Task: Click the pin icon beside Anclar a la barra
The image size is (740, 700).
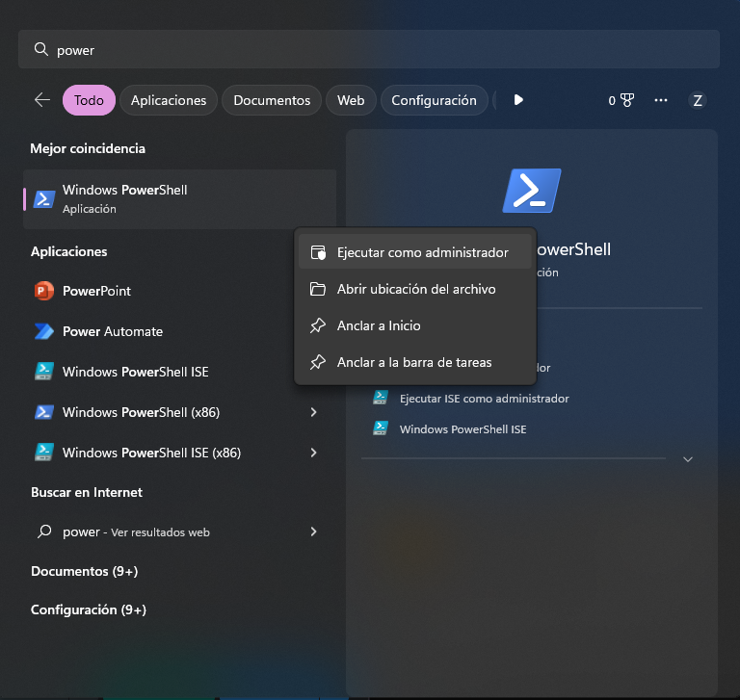Action: click(x=318, y=362)
